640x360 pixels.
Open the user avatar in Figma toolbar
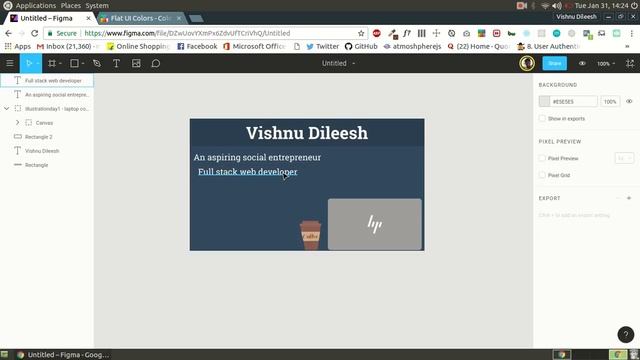527,63
